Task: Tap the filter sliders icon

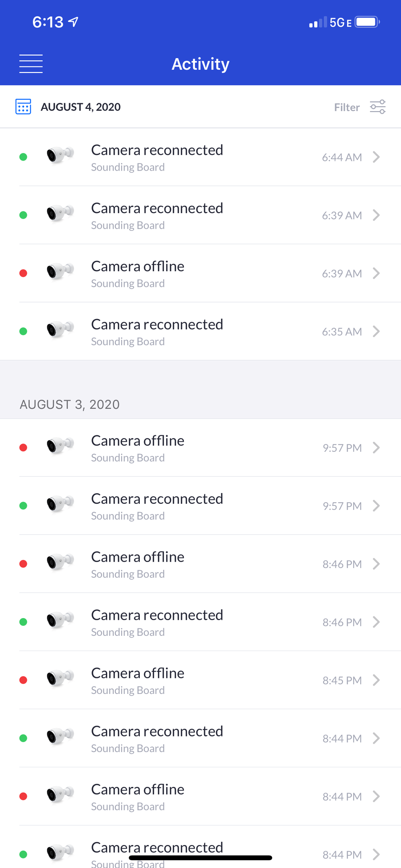Action: (x=378, y=107)
